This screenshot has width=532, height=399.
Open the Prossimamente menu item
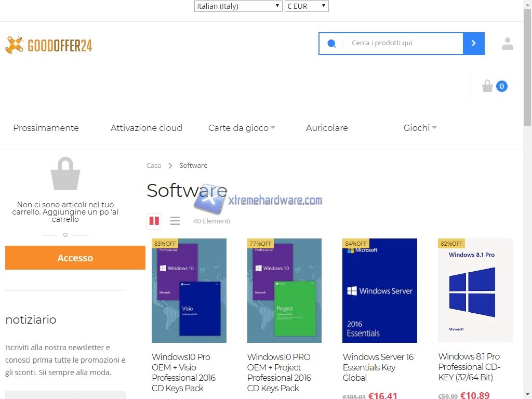[46, 128]
